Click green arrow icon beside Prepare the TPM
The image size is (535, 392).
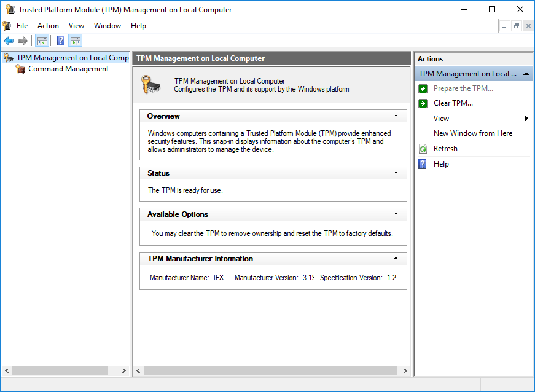[423, 88]
